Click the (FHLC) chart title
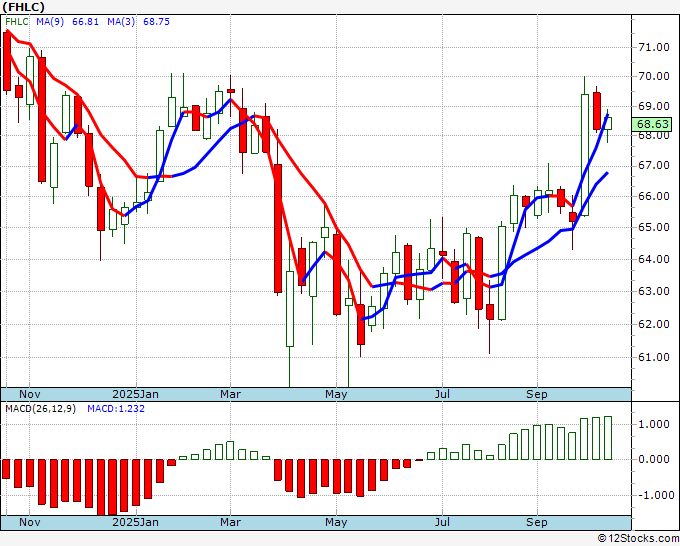680x546 pixels. pos(23,7)
